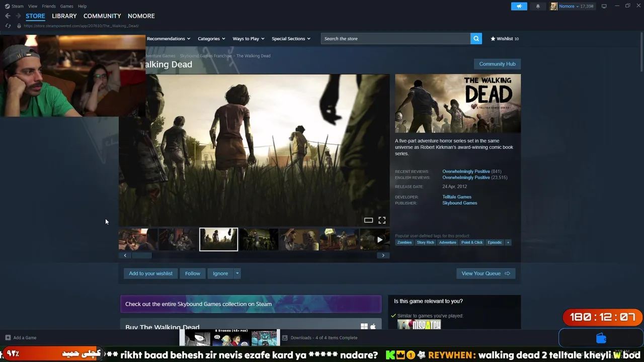Image resolution: width=644 pixels, height=362 pixels.
Task: Enter Big Picture mode via monitor icon
Action: [604, 6]
